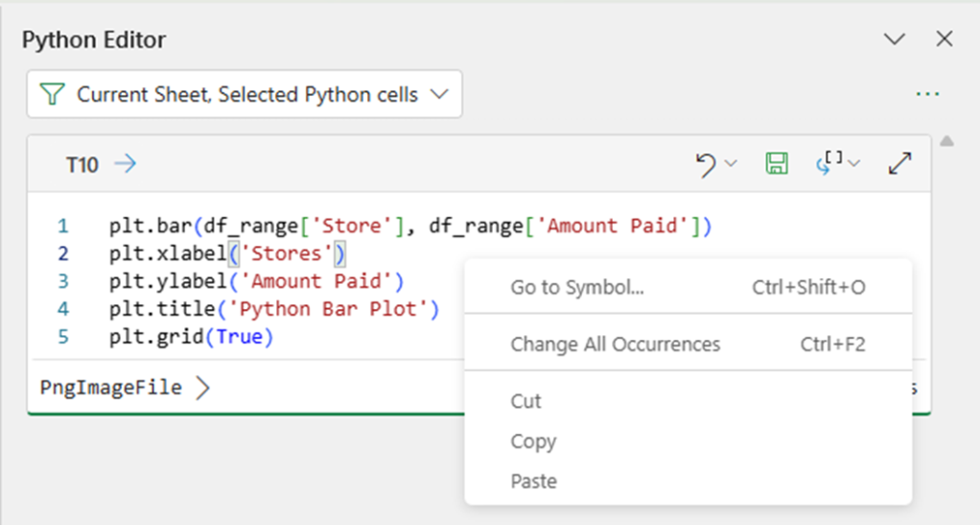Close the Python Editor pane
The height and width of the screenshot is (525, 980).
pyautogui.click(x=945, y=39)
